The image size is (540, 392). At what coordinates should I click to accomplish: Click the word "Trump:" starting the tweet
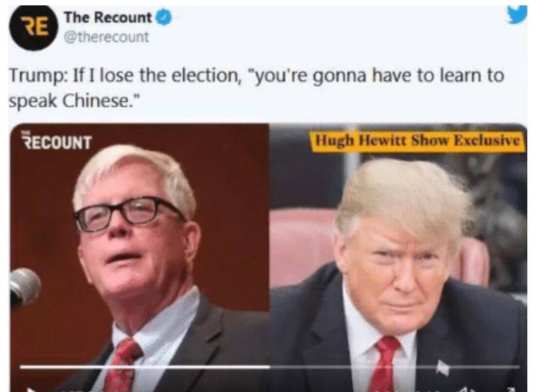[x=38, y=76]
